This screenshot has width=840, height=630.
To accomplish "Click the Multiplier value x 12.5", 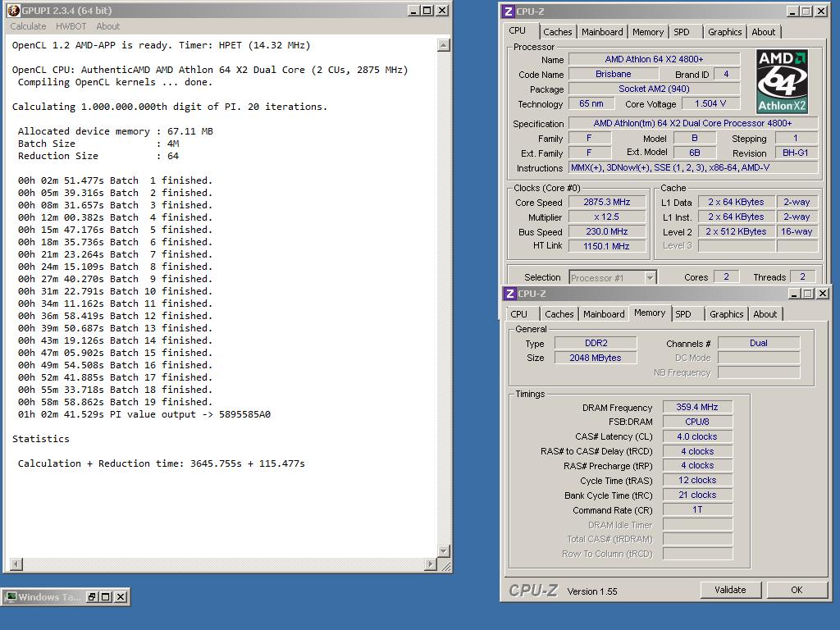I will 606,217.
